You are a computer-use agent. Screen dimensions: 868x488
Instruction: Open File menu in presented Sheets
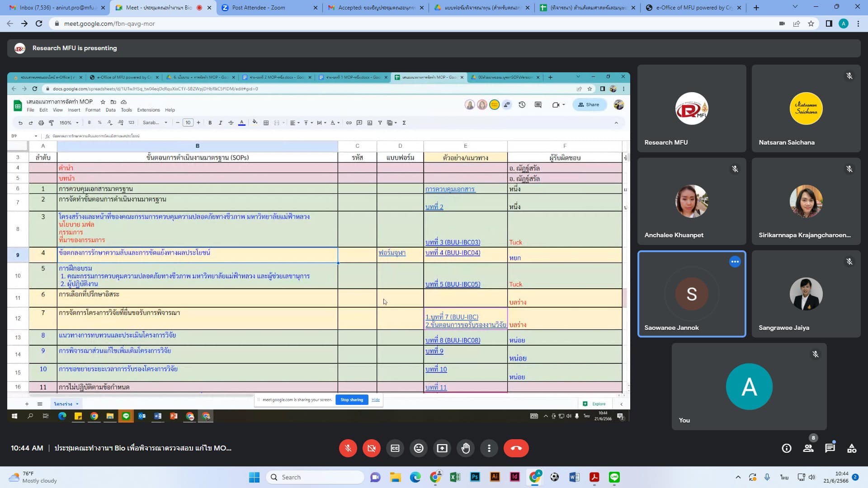(x=30, y=110)
